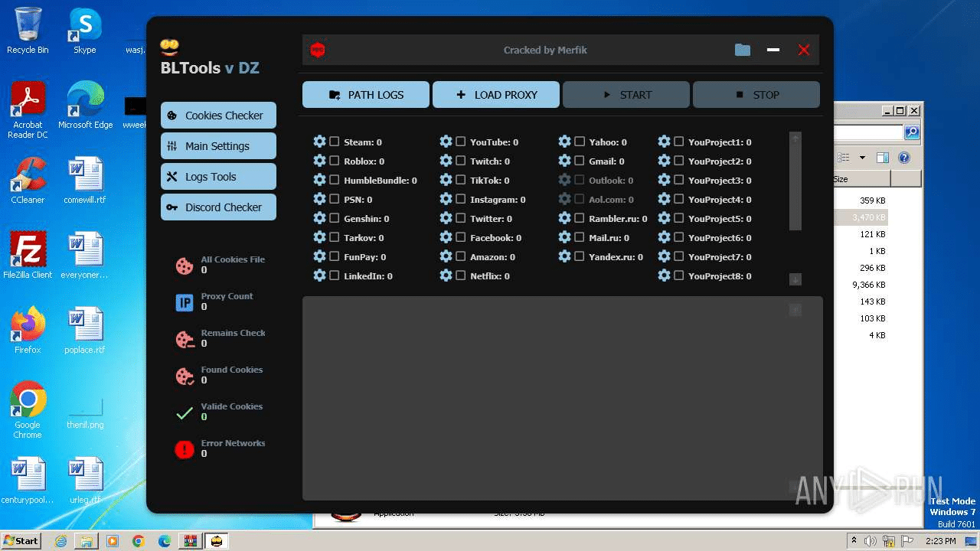Click the red logo icon in header
Screen dimensions: 980x551
point(317,50)
